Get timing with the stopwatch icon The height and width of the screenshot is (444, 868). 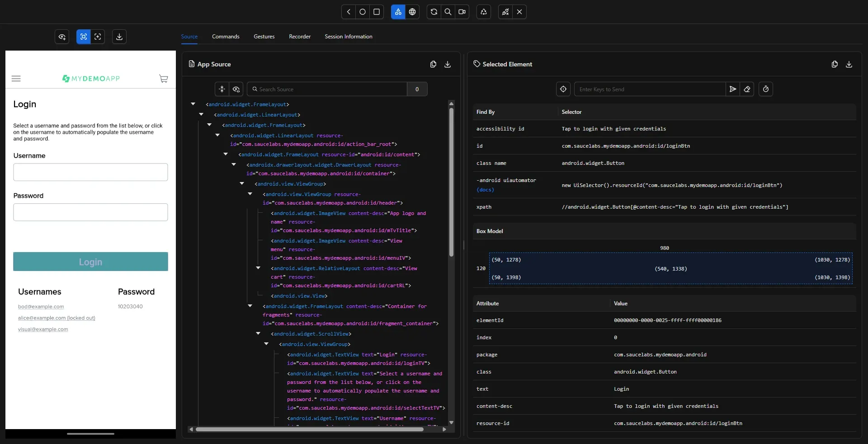tap(766, 89)
